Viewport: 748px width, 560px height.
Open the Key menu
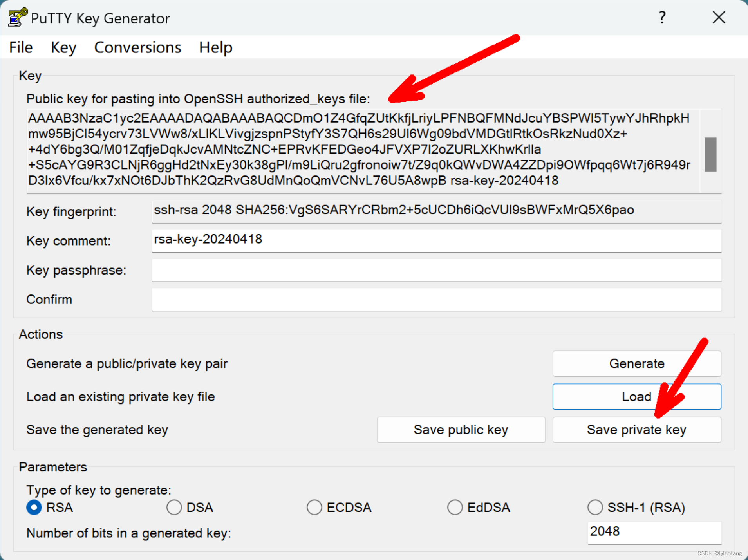coord(63,47)
